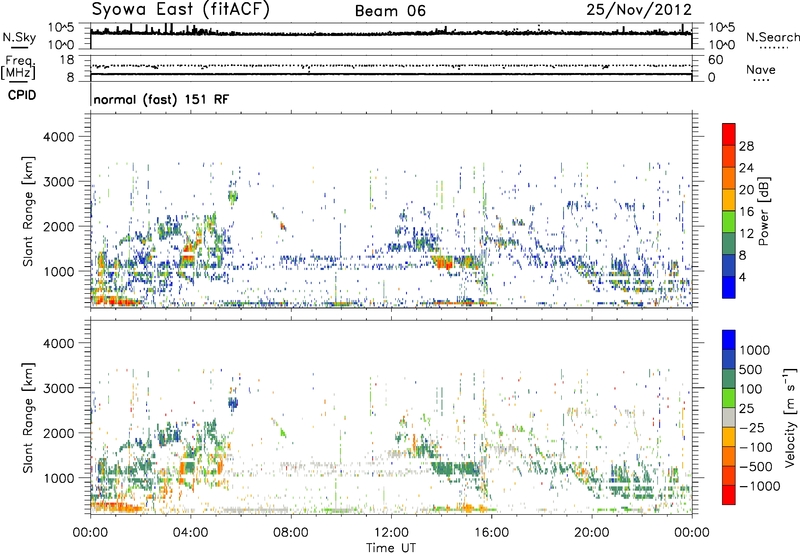The height and width of the screenshot is (554, 800).
Task: Click the date '25/Nov/2012'
Action: point(639,10)
